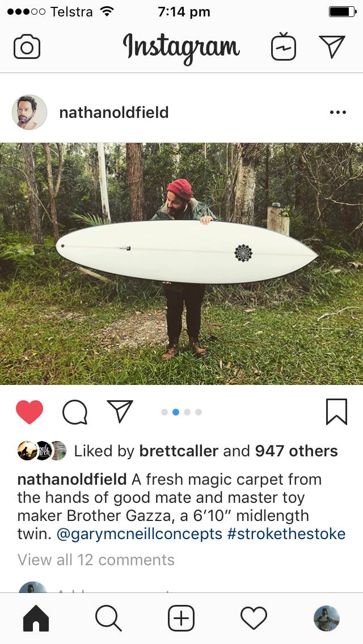Select the third carousel page dot

coord(187,412)
